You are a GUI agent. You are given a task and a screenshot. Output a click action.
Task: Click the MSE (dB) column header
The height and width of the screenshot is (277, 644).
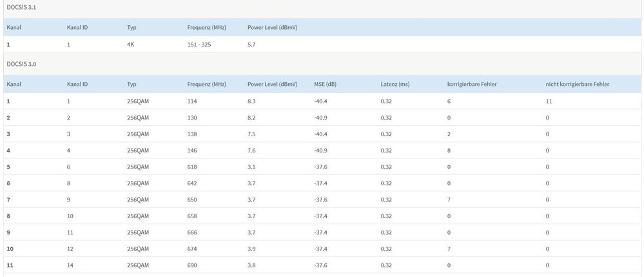click(x=325, y=84)
